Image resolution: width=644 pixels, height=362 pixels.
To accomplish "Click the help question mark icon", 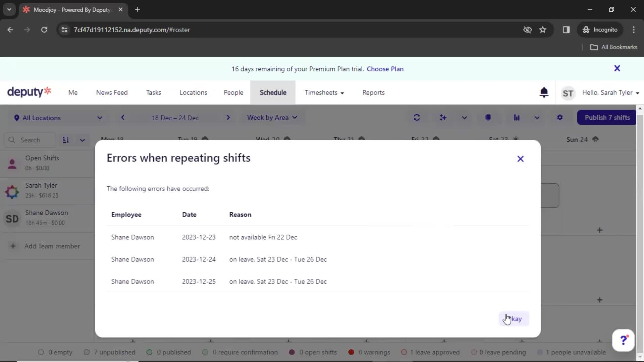I will click(x=624, y=340).
